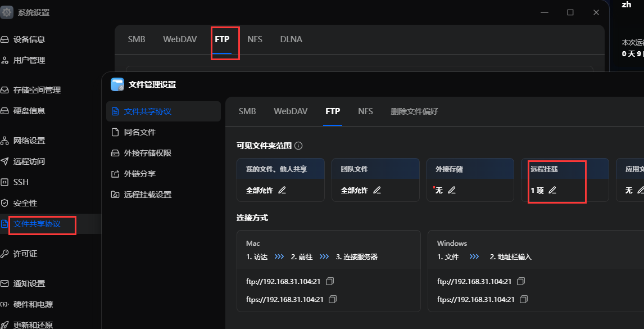Open 许可证 page
The height and width of the screenshot is (329, 644).
pos(25,254)
